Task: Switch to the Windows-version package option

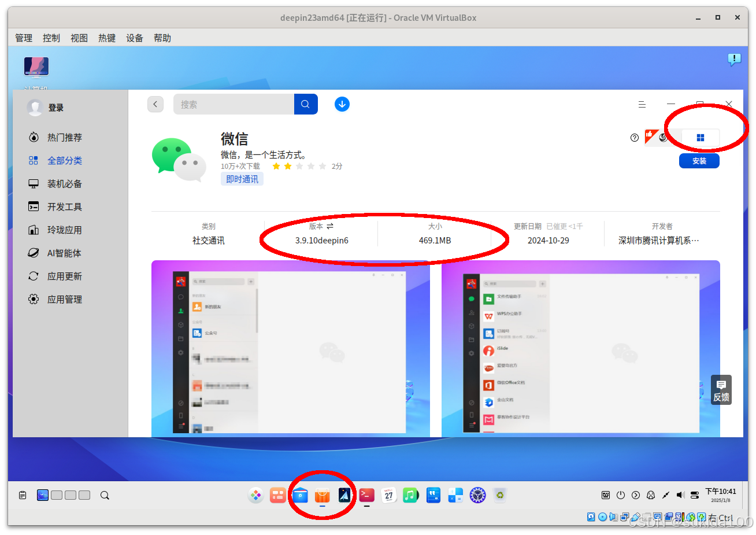Action: pos(701,138)
